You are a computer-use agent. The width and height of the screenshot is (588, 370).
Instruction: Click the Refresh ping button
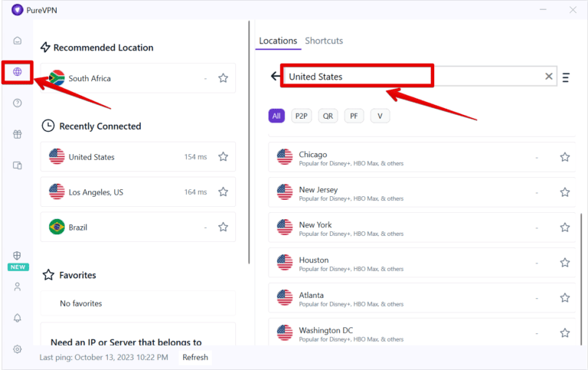pos(195,357)
